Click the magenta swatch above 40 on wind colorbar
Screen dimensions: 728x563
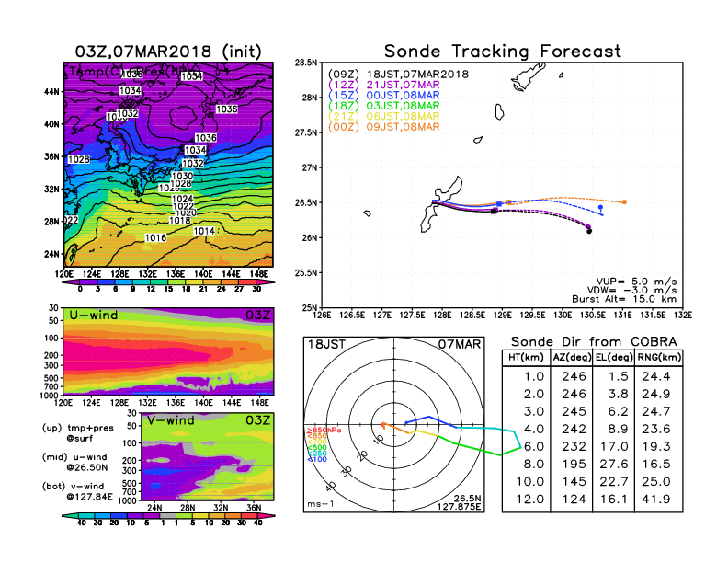coord(267,515)
